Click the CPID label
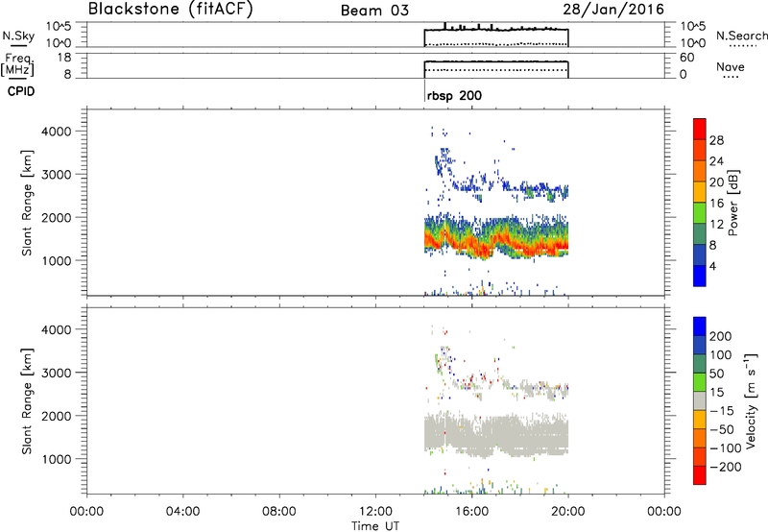Image resolution: width=768 pixels, height=532 pixels. (21, 91)
